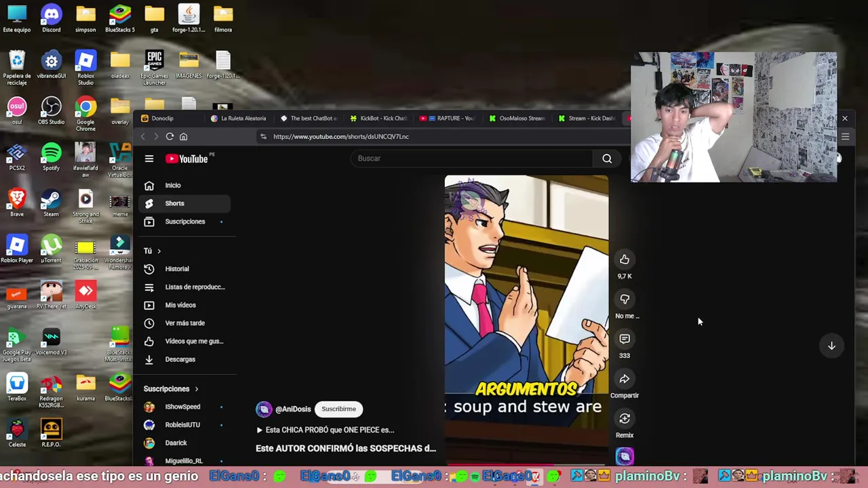Open Listas de reproducción entry

(184, 287)
